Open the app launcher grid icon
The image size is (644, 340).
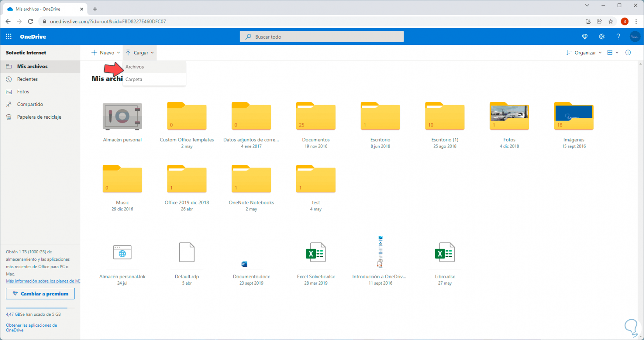9,37
